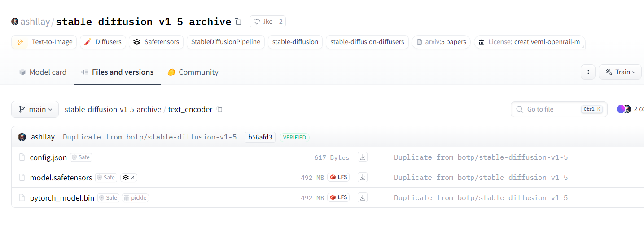
Task: Open config.json commit message link
Action: pos(481,157)
